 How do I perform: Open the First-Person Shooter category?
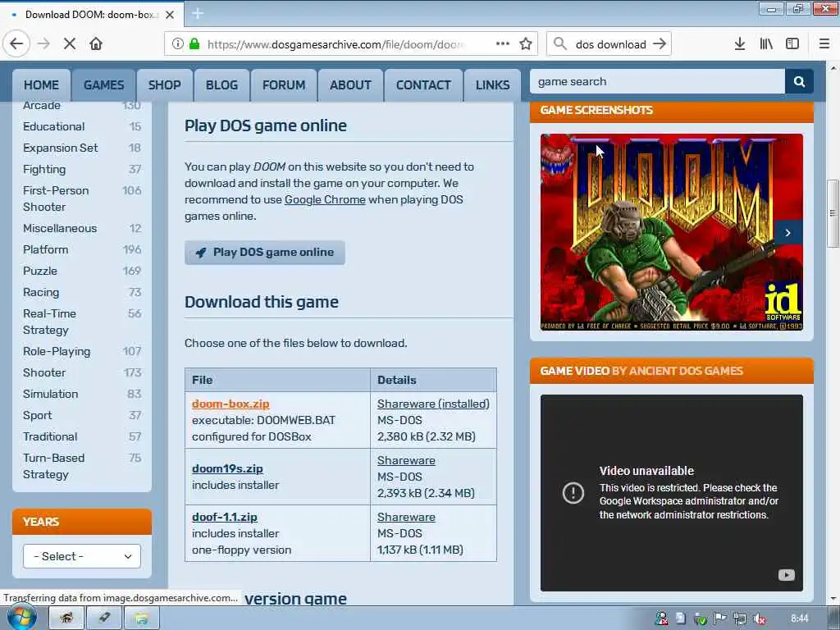coord(56,199)
